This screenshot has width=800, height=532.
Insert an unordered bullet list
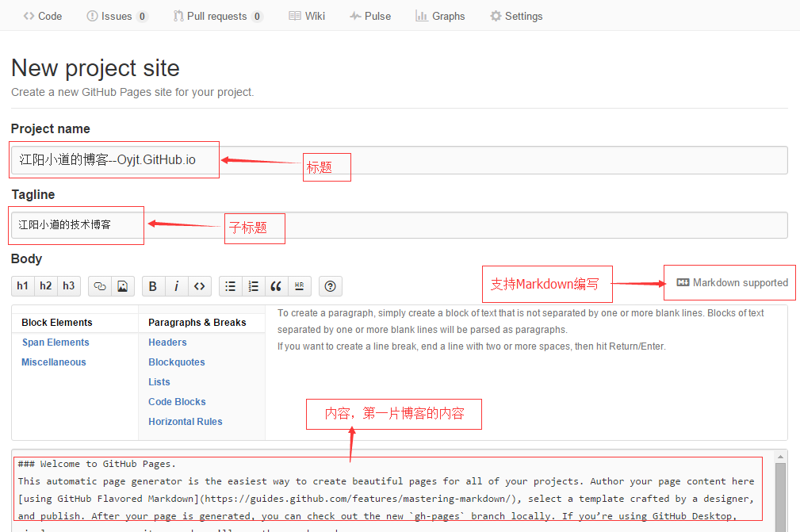pos(231,286)
